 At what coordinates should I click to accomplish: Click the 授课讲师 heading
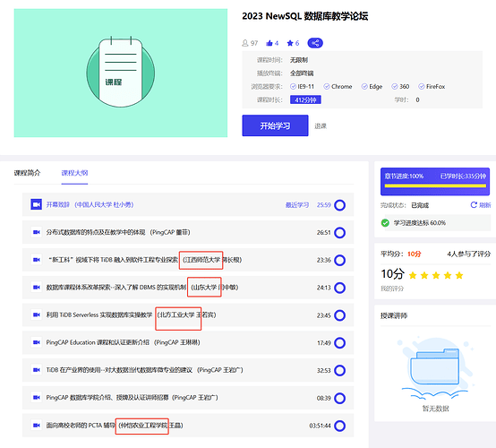tap(394, 315)
